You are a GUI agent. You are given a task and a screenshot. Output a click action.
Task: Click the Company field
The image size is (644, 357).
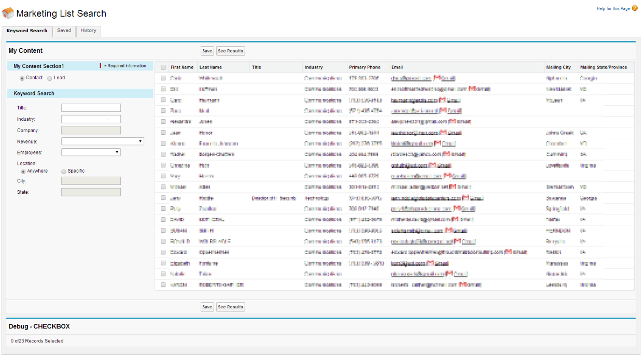click(91, 131)
